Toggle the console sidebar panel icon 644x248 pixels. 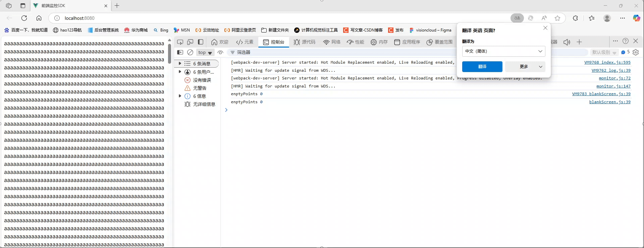tap(180, 52)
